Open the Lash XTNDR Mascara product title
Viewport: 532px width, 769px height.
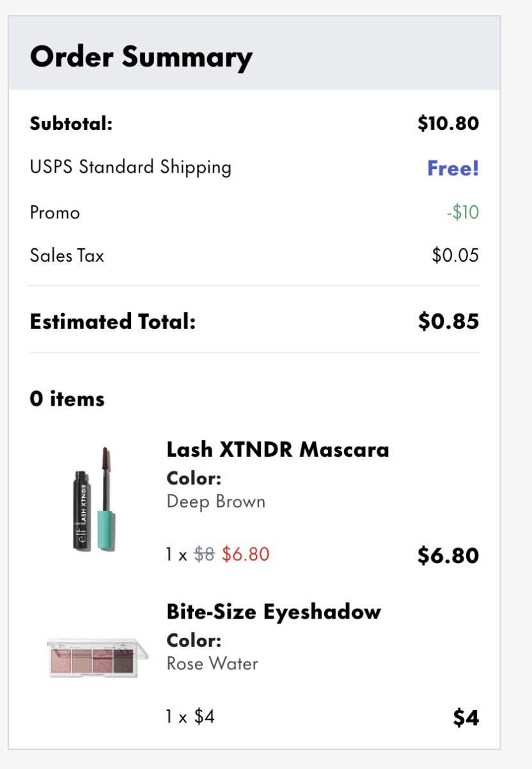click(278, 449)
